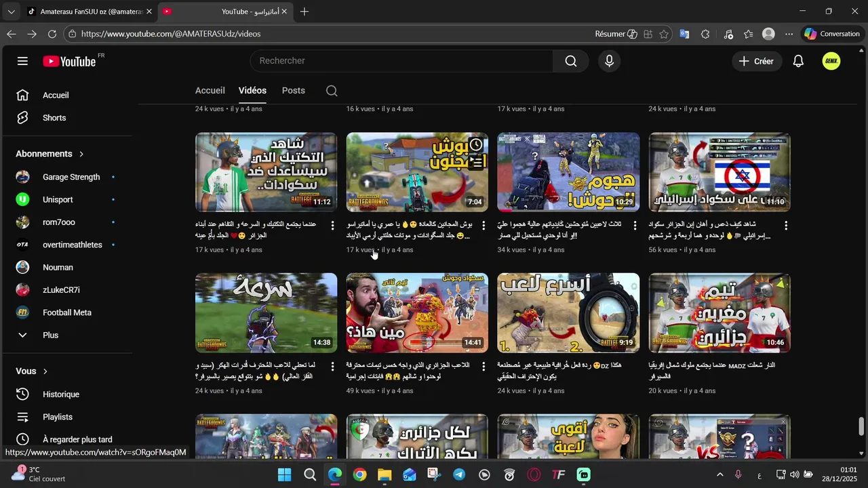Open À regarder plus tard list
This screenshot has height=488, width=868.
pos(66,439)
